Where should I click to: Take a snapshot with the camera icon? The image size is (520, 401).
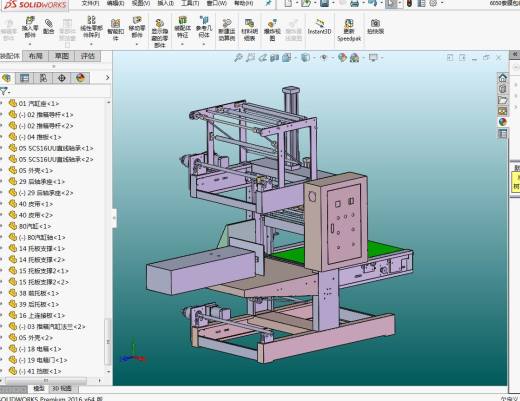[x=376, y=26]
